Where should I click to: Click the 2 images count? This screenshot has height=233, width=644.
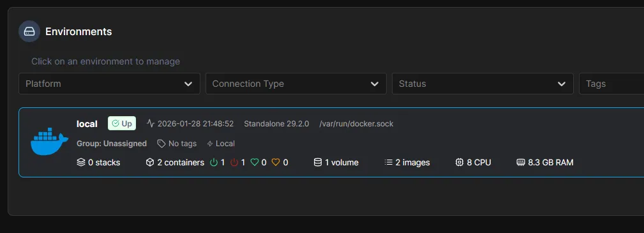[413, 163]
